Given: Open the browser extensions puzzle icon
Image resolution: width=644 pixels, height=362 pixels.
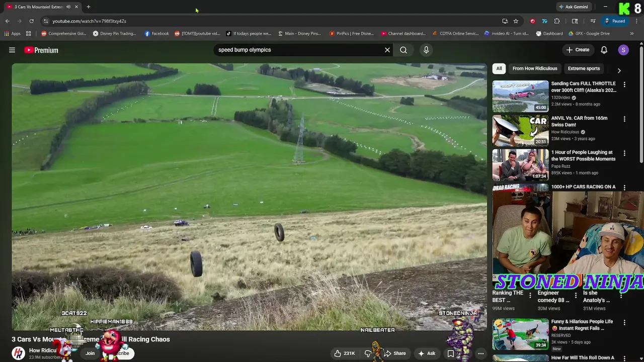Looking at the screenshot, I should point(557,21).
